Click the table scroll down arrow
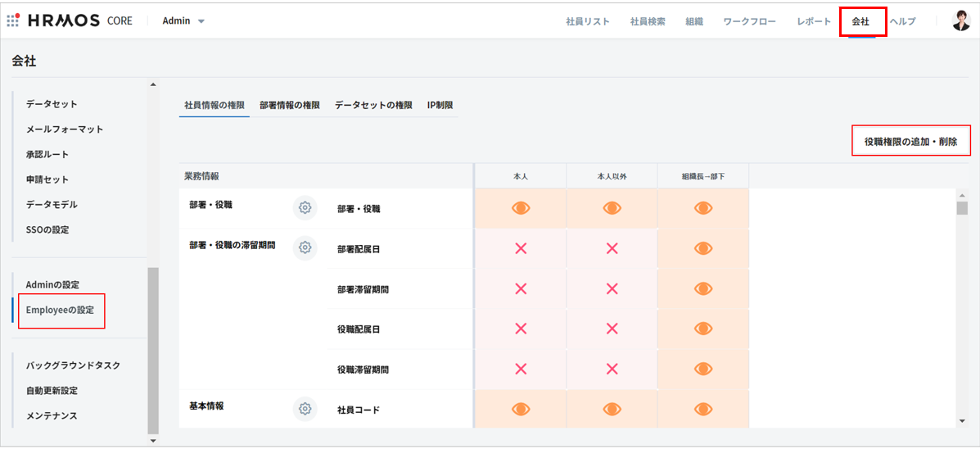Viewport: 980px width, 449px height. pyautogui.click(x=962, y=421)
